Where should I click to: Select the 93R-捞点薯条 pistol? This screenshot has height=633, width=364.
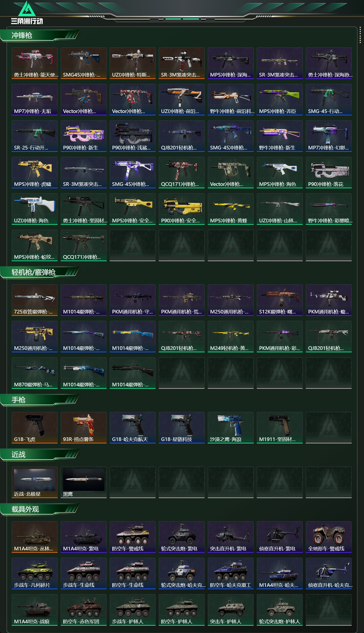pyautogui.click(x=83, y=427)
